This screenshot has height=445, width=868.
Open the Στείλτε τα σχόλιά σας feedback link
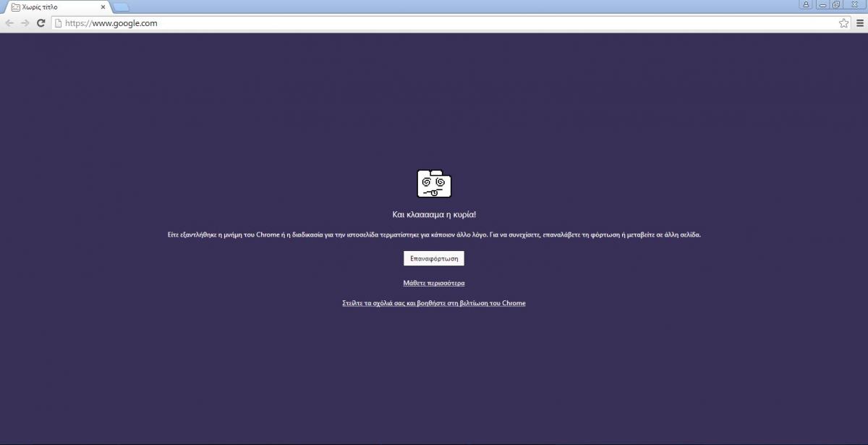point(434,303)
